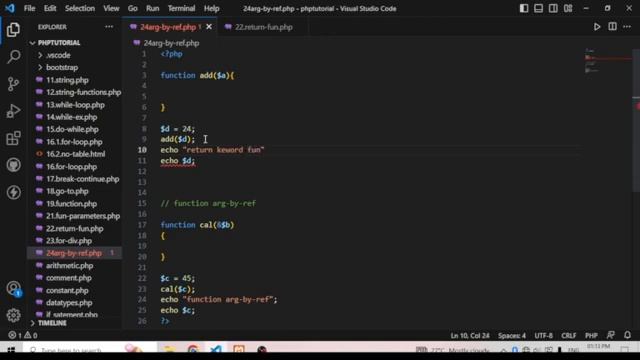
Task: Open the Terminal menu
Action: (181, 8)
